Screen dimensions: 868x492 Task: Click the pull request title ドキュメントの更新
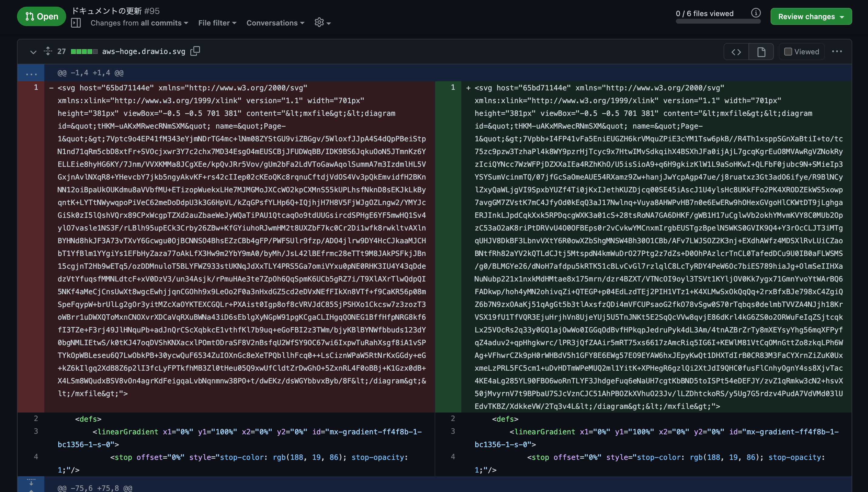pos(107,11)
